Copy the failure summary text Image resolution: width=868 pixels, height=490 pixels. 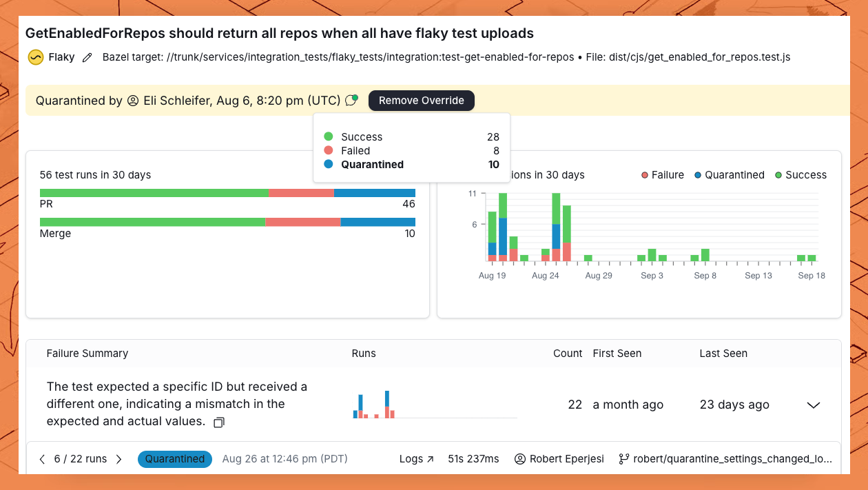pyautogui.click(x=219, y=422)
